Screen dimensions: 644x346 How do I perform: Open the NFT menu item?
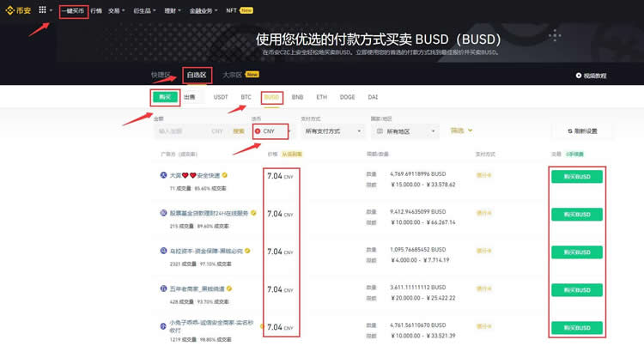231,10
